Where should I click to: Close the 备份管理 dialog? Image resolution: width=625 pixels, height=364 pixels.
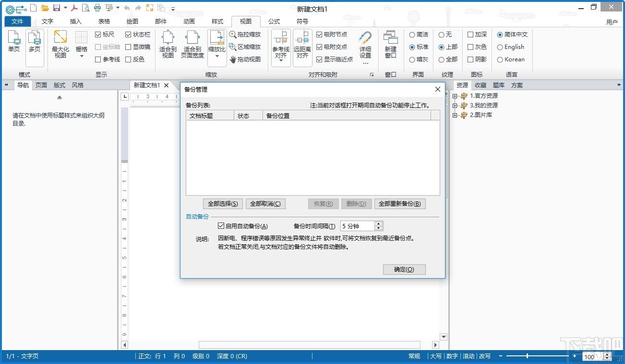437,89
